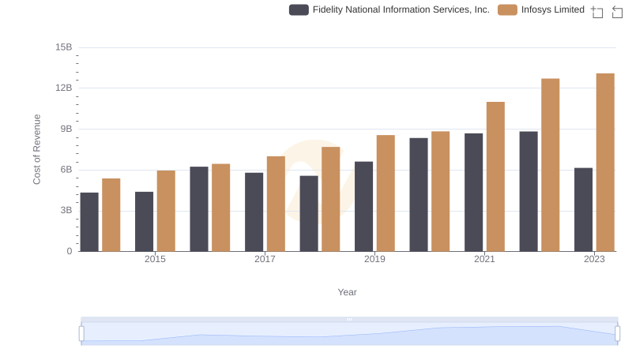Click the 6B y-axis label
The width and height of the screenshot is (632, 364).
[x=66, y=170]
